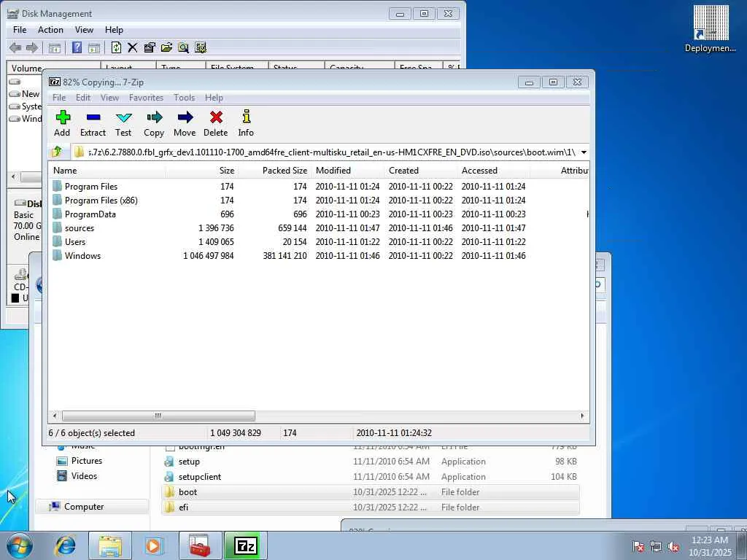
Task: Select the Windows folder in 7-Zip
Action: coord(318,255)
